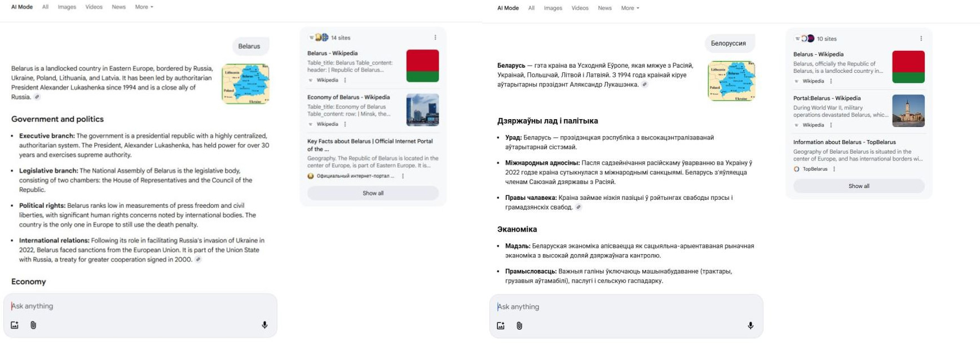This screenshot has width=980, height=345.
Task: Focus 'Ask anything' field in Belarus query panel
Action: click(x=140, y=306)
